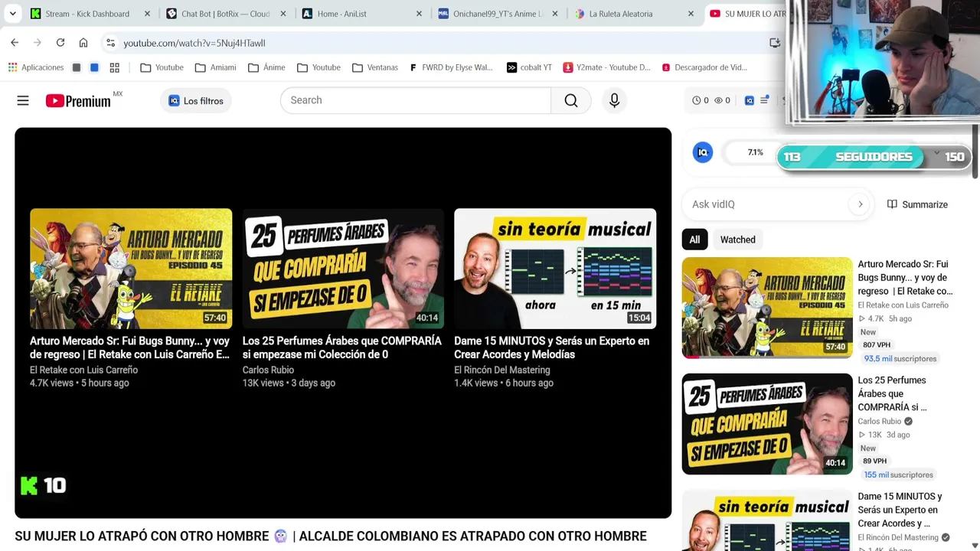Submit the Ask vidIQ arrow button
Viewport: 980px width, 551px height.
pos(860,204)
